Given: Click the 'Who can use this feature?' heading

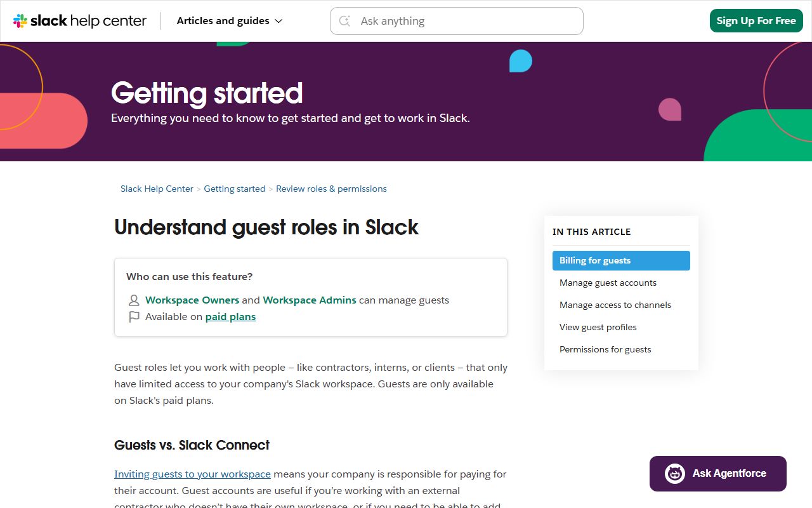Looking at the screenshot, I should [190, 277].
